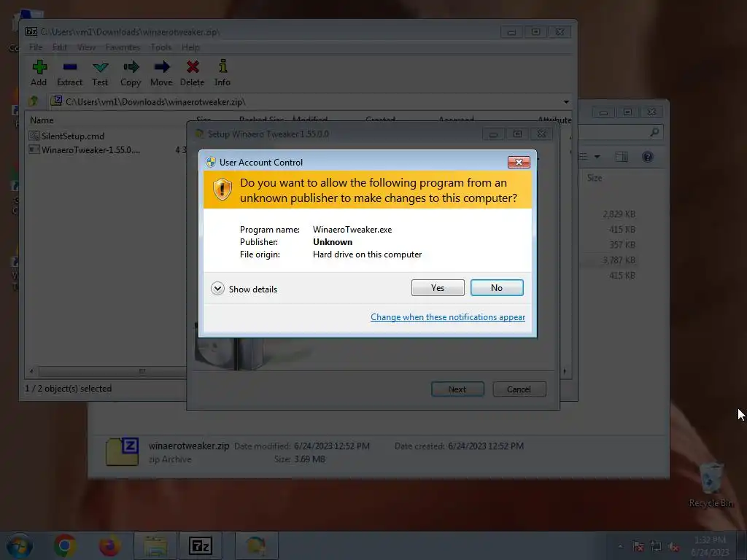Click No in the User Account Control dialog
This screenshot has height=560, width=747.
coord(497,287)
